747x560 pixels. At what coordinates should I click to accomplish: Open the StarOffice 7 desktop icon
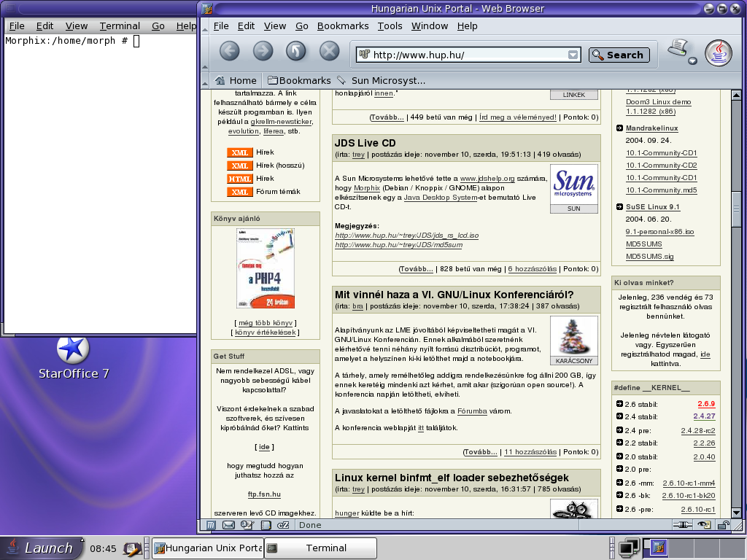[74, 357]
